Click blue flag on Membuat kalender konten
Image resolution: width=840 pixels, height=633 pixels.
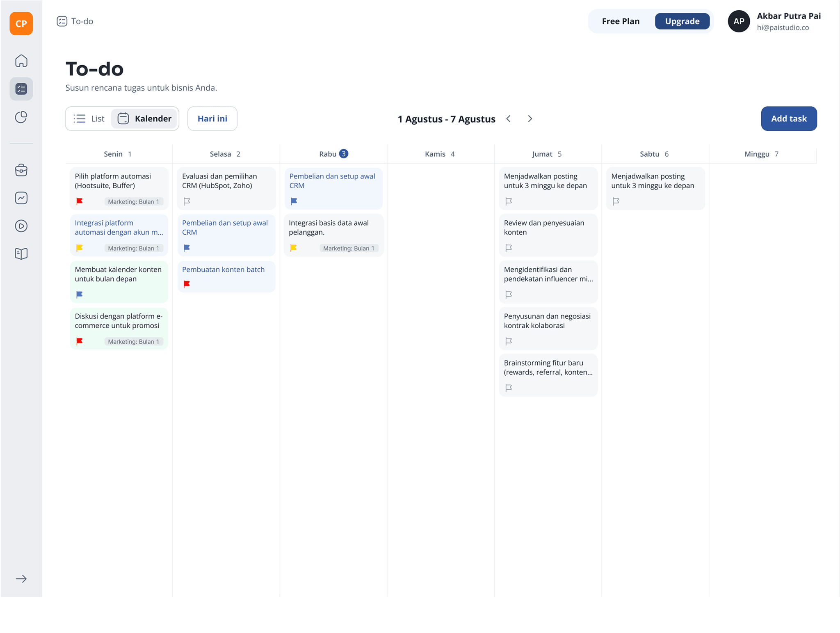click(x=80, y=295)
